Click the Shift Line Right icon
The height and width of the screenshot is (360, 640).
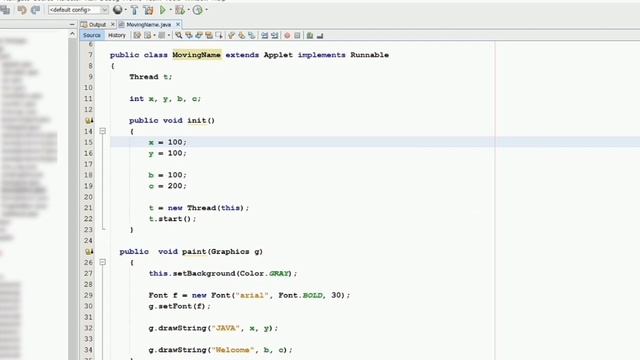275,36
